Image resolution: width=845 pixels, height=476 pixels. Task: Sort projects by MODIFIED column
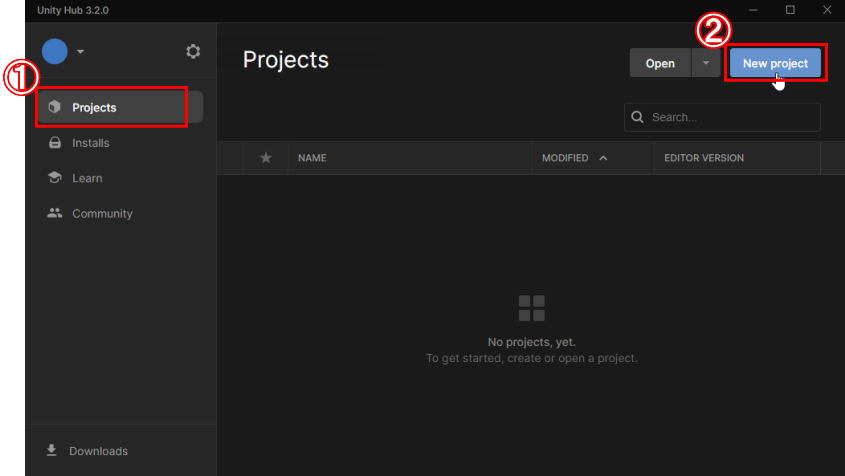coord(565,158)
